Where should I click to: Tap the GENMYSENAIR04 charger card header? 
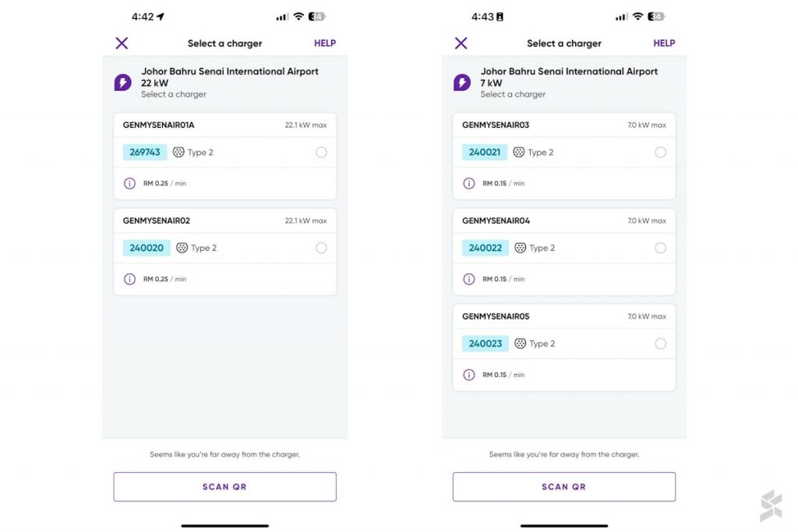click(x=564, y=221)
